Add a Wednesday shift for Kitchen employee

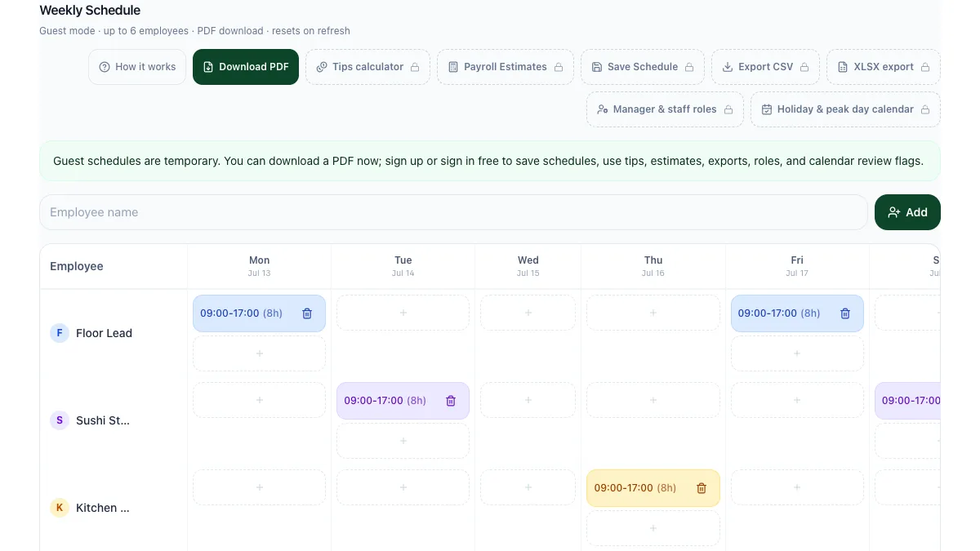(528, 487)
